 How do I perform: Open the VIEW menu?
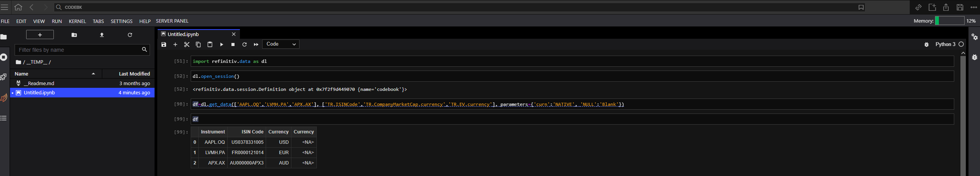tap(39, 21)
